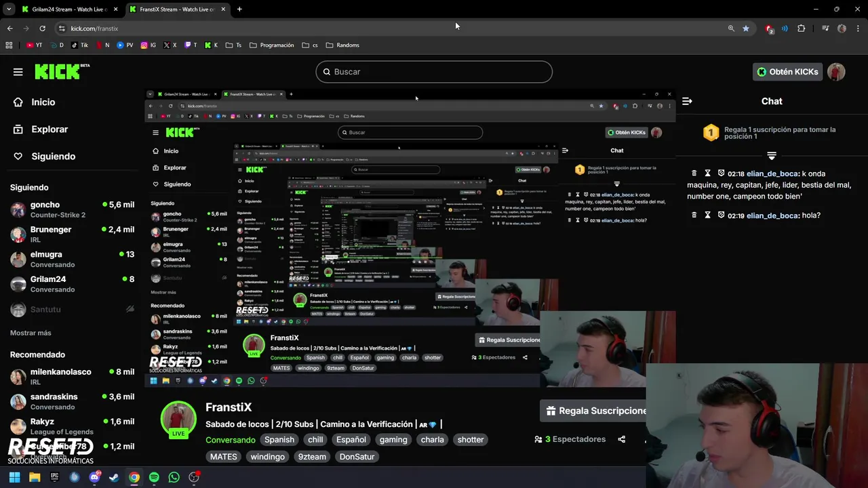This screenshot has height=488, width=868.
Task: Open Spotify from taskbar
Action: [154, 477]
